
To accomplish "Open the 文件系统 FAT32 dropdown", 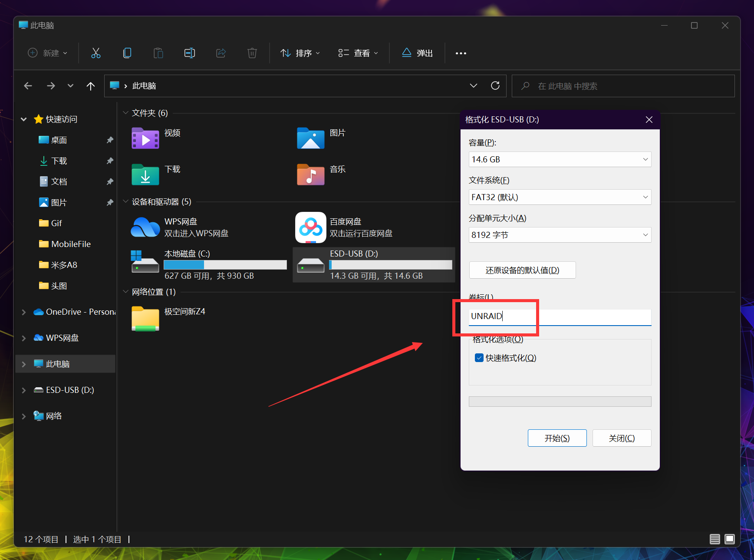I will (560, 197).
